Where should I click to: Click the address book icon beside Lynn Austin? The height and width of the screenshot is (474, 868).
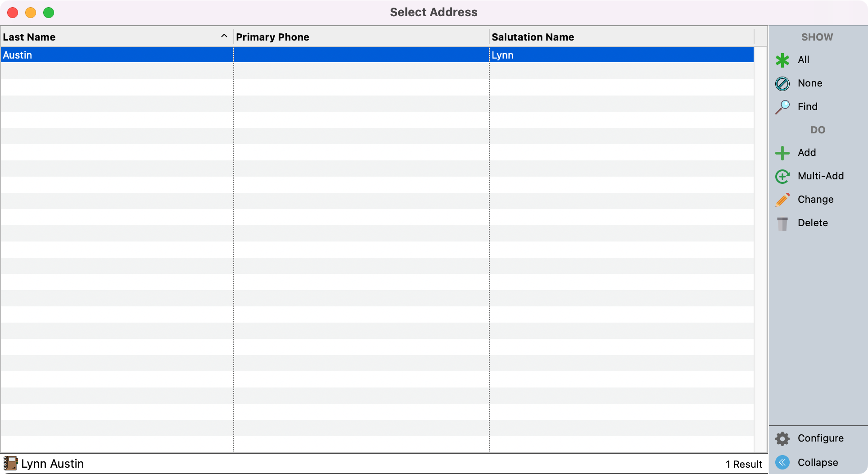point(10,463)
